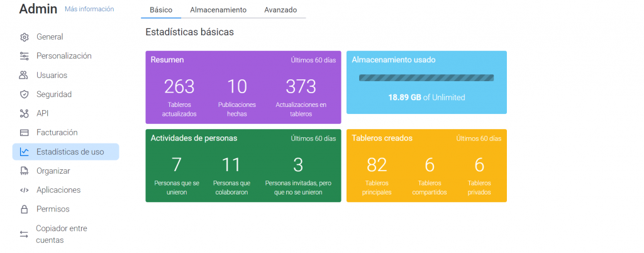Click the Seguridad shield icon

pyautogui.click(x=24, y=94)
